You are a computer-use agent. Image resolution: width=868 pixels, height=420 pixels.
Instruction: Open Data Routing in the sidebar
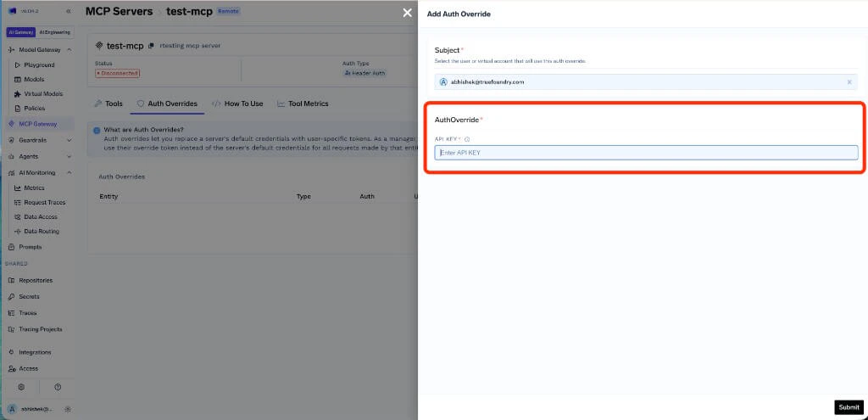[x=42, y=231]
